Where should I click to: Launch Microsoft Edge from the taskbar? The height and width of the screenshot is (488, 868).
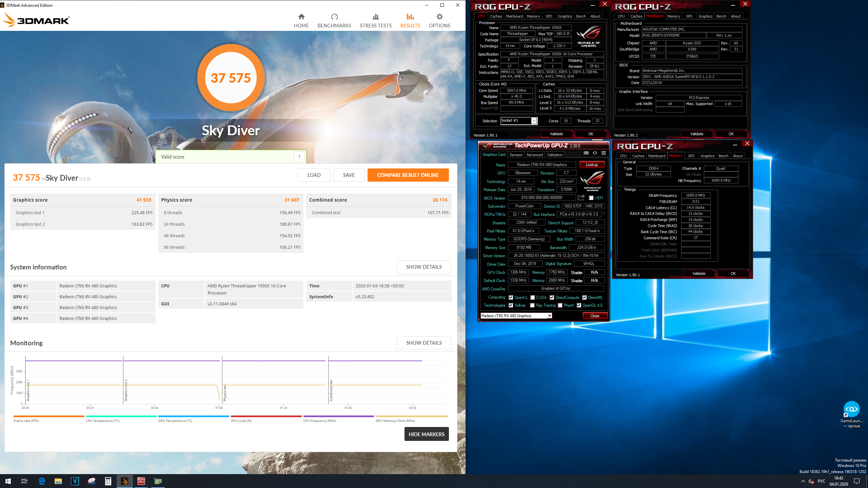pyautogui.click(x=42, y=481)
